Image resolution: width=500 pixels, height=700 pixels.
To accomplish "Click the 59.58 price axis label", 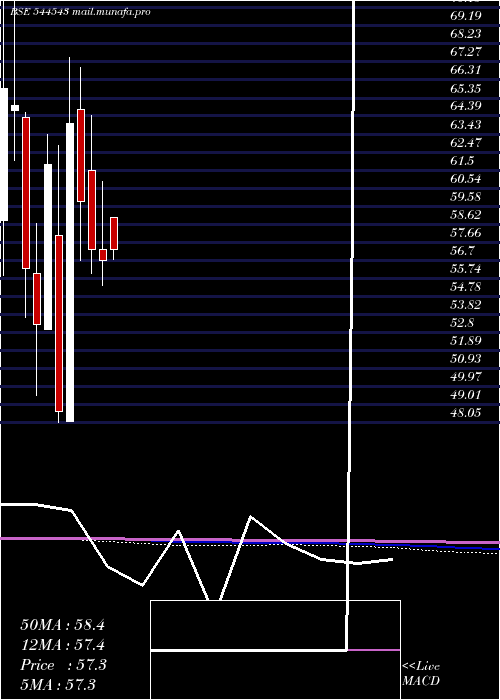I will click(465, 197).
